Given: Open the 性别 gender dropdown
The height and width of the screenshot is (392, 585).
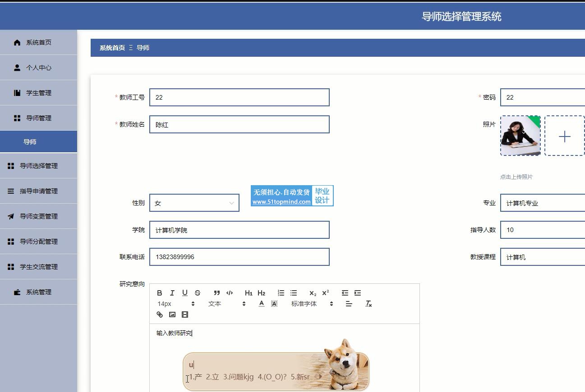Looking at the screenshot, I should tap(194, 203).
